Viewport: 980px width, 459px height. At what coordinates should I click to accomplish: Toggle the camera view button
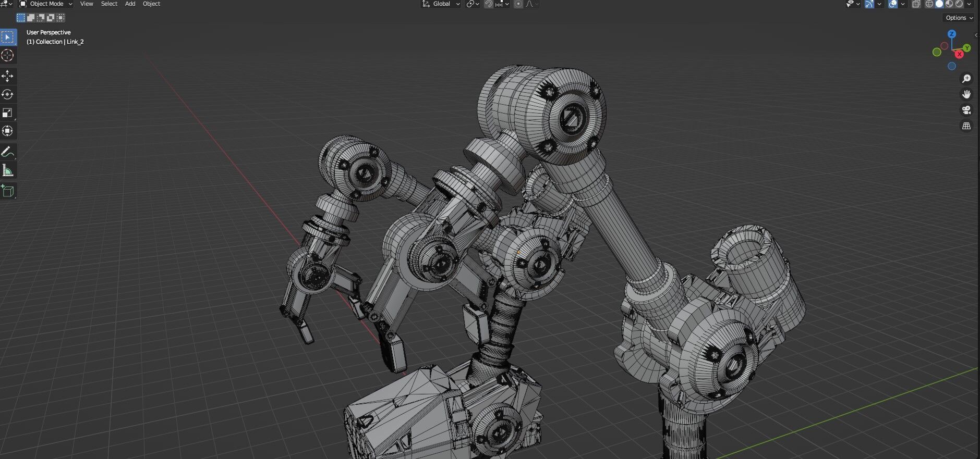tap(966, 110)
